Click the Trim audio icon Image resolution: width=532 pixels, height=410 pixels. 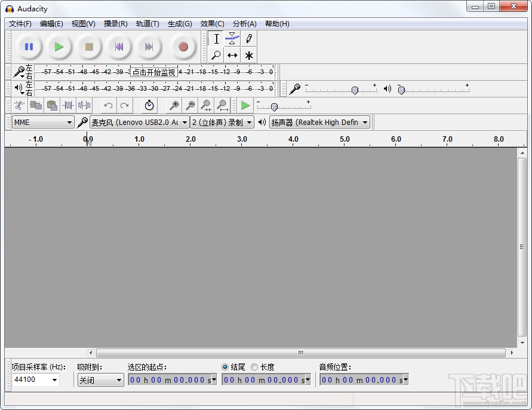[68, 106]
